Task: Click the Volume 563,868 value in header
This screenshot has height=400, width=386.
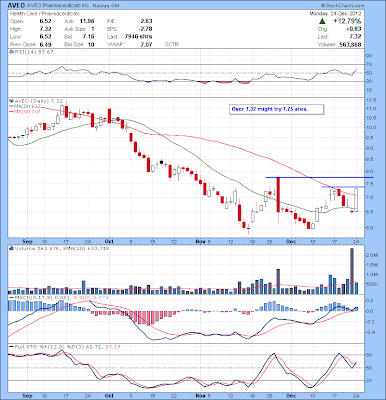Action: [349, 44]
